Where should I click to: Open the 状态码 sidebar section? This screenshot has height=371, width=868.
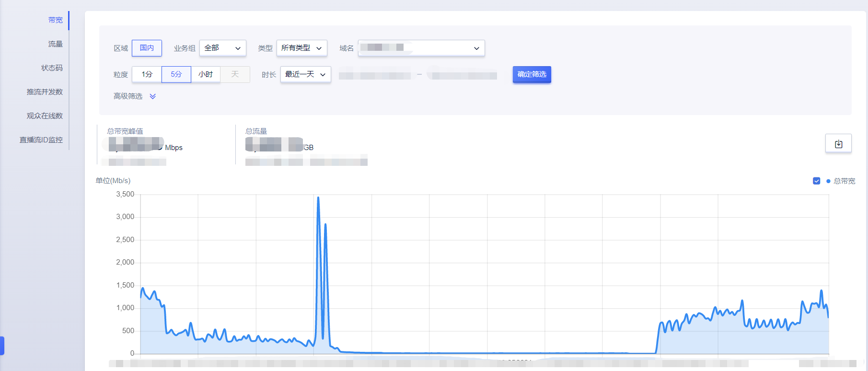point(52,68)
